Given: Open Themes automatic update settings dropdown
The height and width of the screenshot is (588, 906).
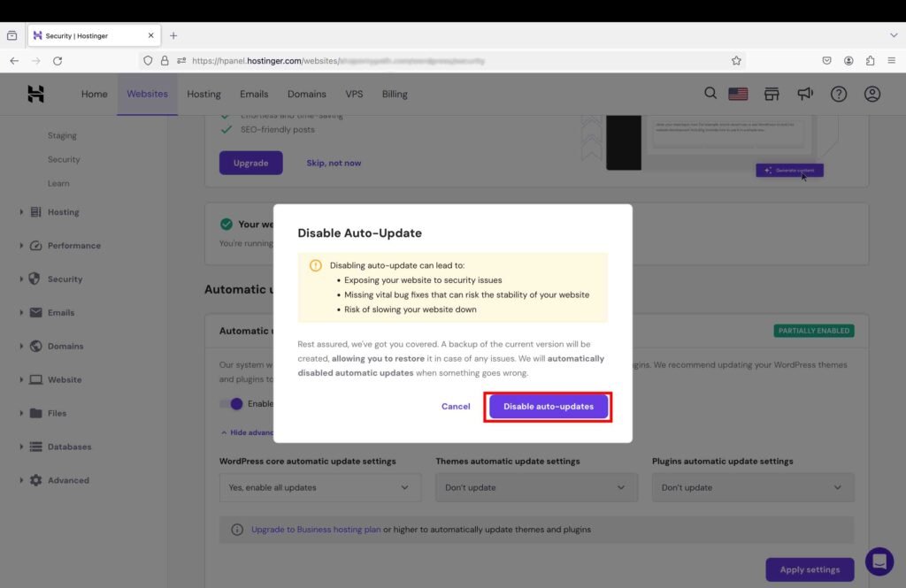Looking at the screenshot, I should pos(536,487).
